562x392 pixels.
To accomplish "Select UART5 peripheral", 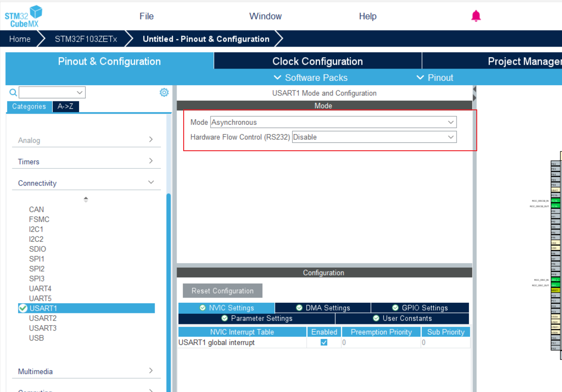I will pos(40,298).
